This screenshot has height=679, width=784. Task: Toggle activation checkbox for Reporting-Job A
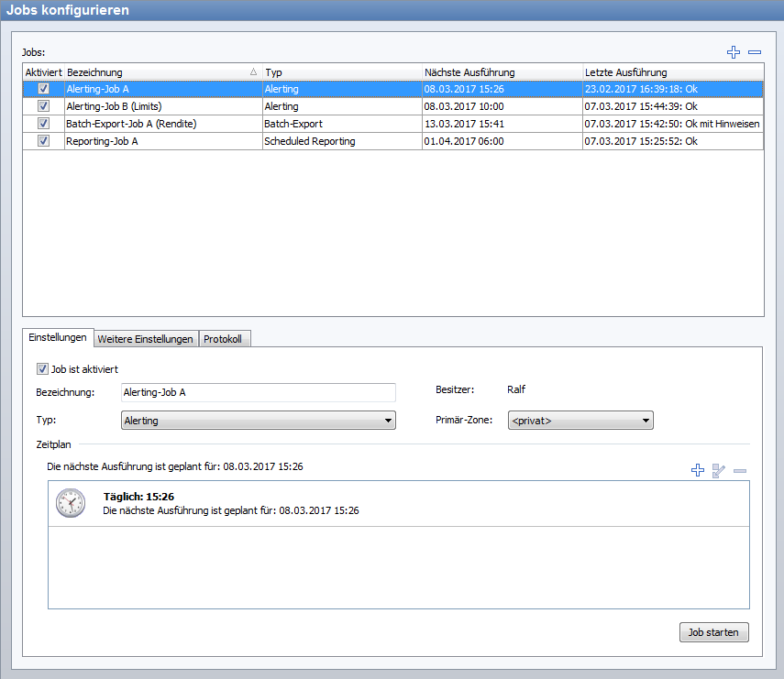tap(43, 141)
